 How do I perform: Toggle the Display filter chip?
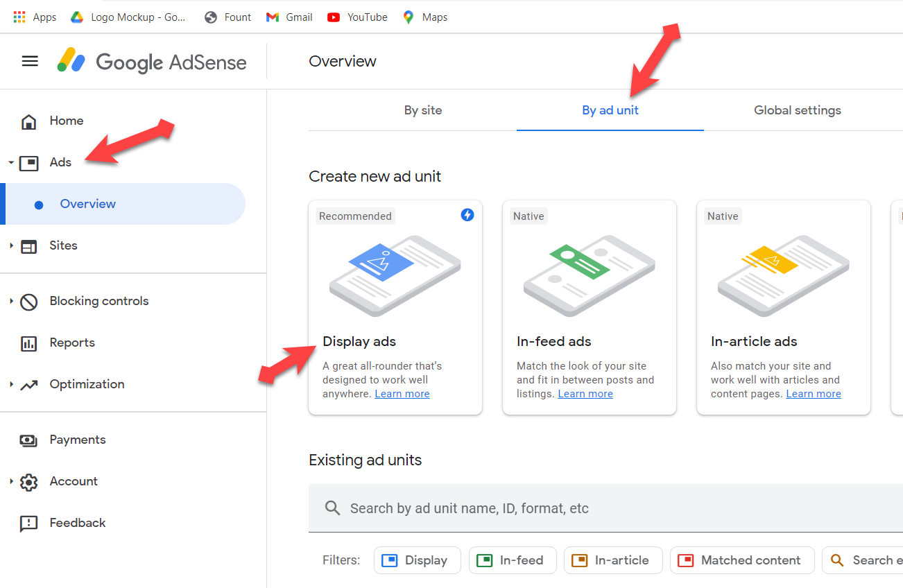tap(417, 560)
